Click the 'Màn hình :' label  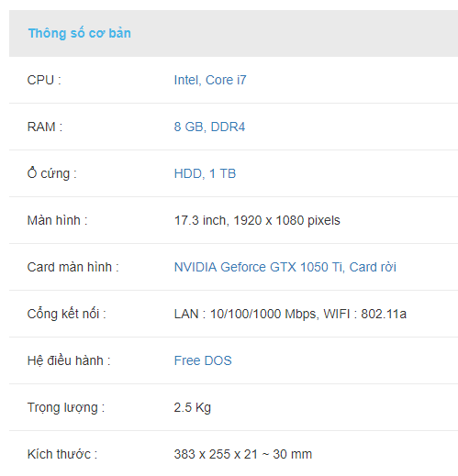click(57, 220)
